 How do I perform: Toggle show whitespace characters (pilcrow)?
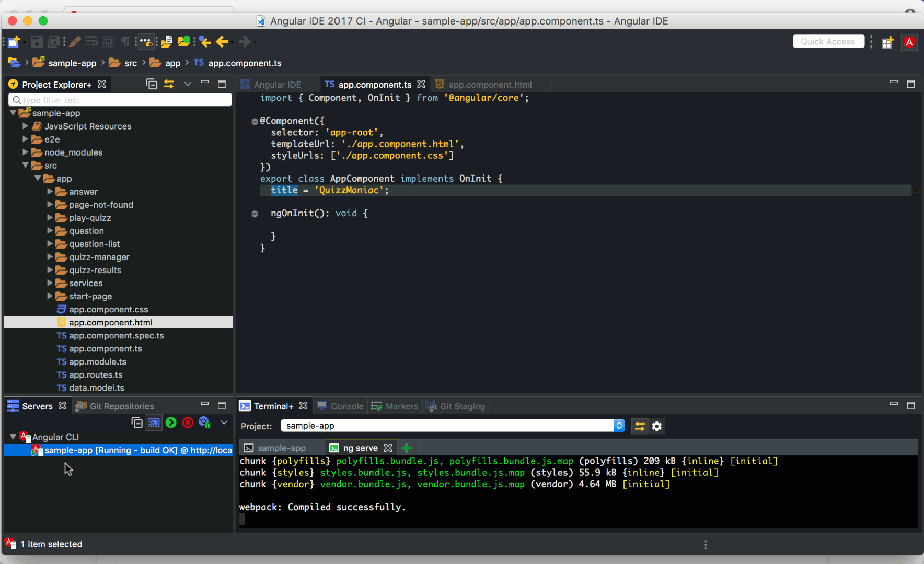click(125, 42)
